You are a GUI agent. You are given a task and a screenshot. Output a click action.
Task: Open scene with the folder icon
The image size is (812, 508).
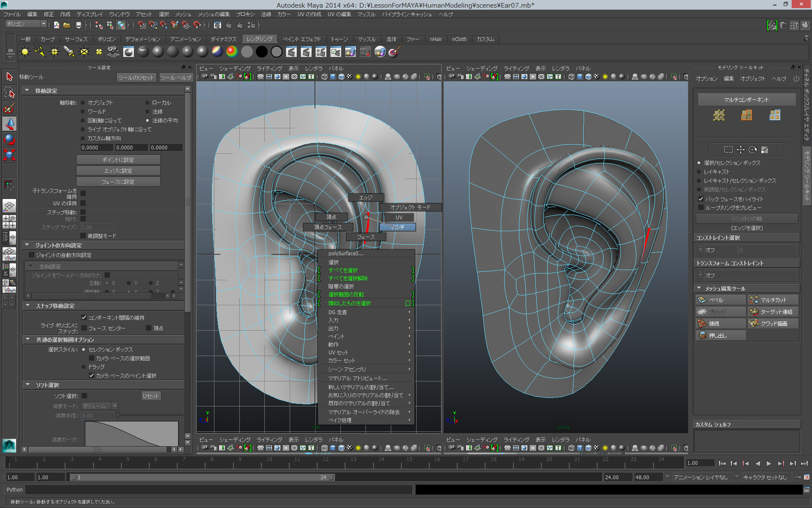(67, 25)
